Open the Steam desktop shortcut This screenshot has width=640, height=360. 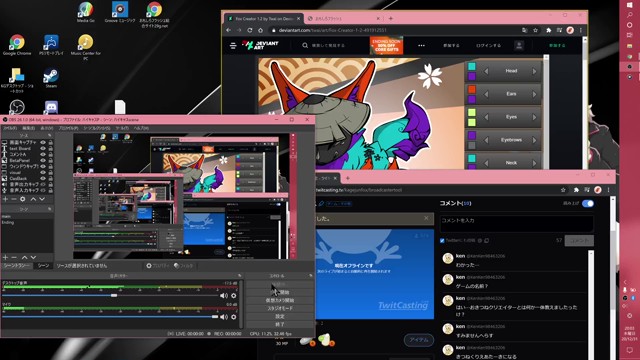[x=51, y=78]
